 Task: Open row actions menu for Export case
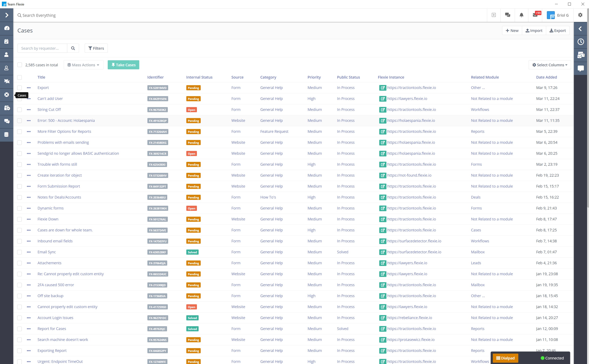29,88
